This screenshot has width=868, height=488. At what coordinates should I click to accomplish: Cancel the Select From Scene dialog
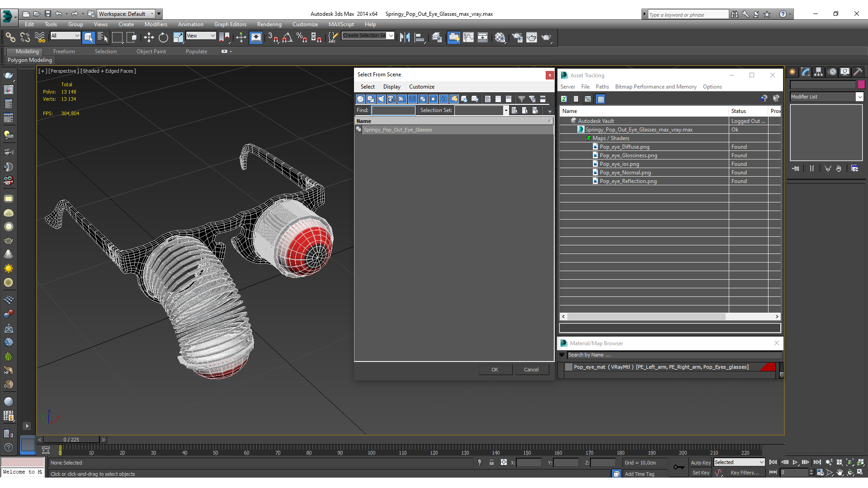(x=531, y=370)
